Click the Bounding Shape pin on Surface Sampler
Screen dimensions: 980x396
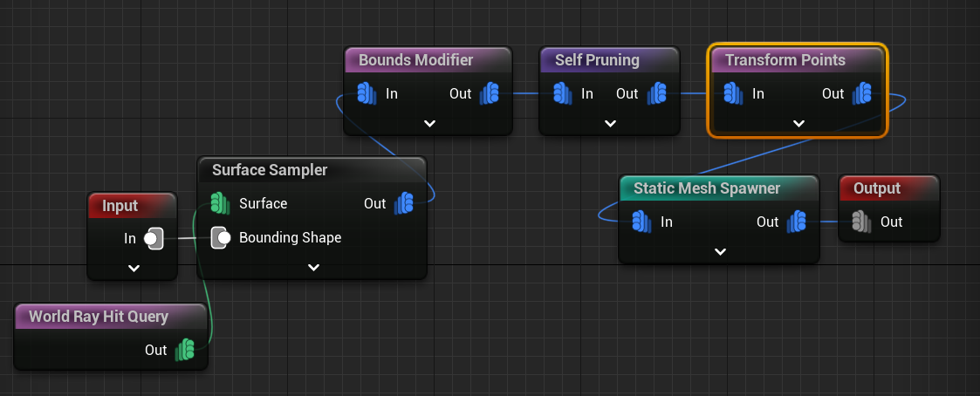222,237
